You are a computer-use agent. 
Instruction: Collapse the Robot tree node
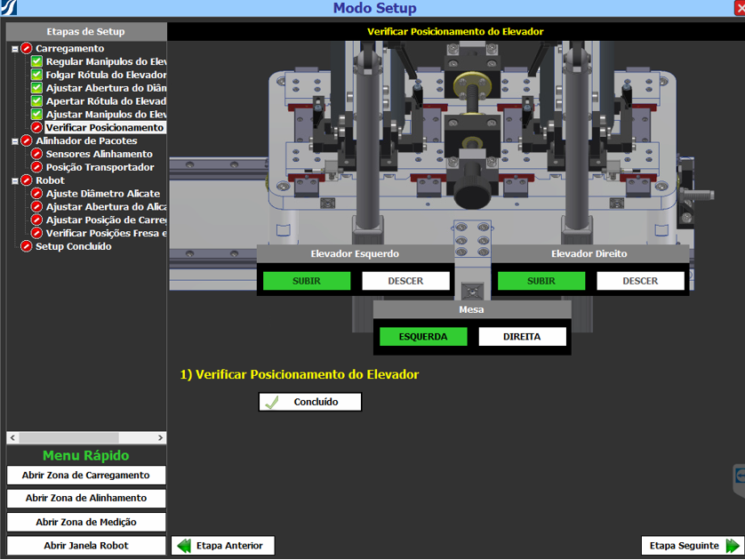point(15,180)
